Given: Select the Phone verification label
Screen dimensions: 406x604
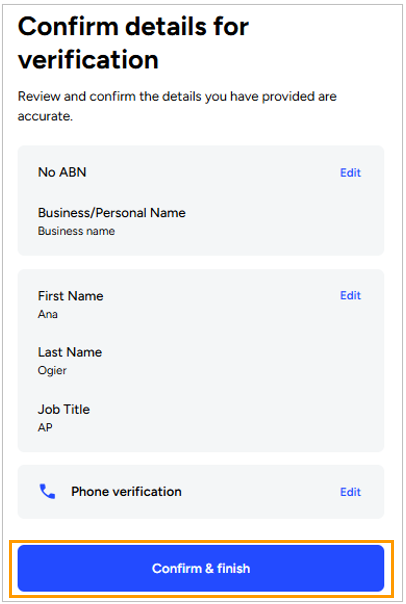Looking at the screenshot, I should point(126,492).
